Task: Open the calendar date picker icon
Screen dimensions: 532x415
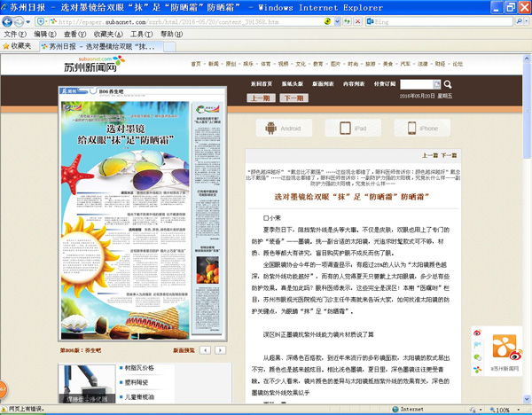Action: click(x=435, y=84)
